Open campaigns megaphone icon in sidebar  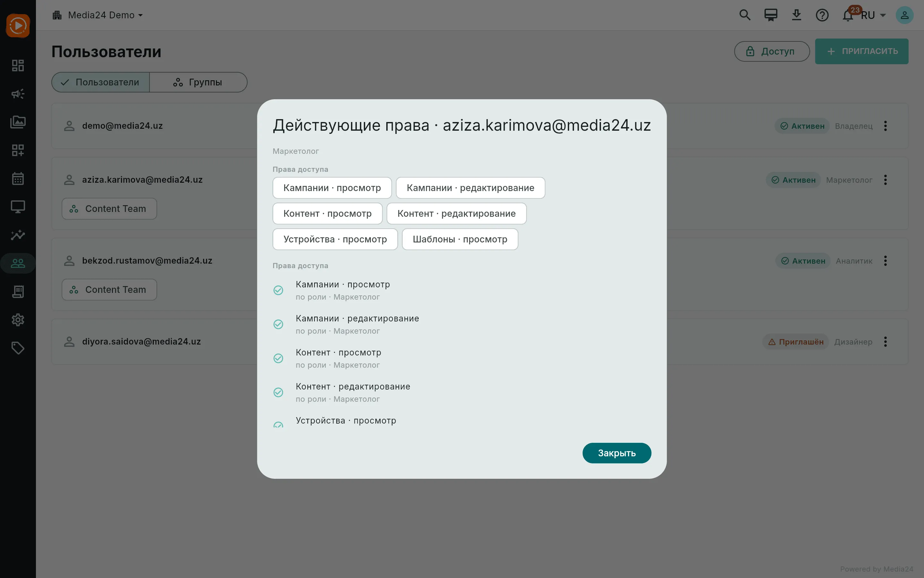(x=18, y=94)
